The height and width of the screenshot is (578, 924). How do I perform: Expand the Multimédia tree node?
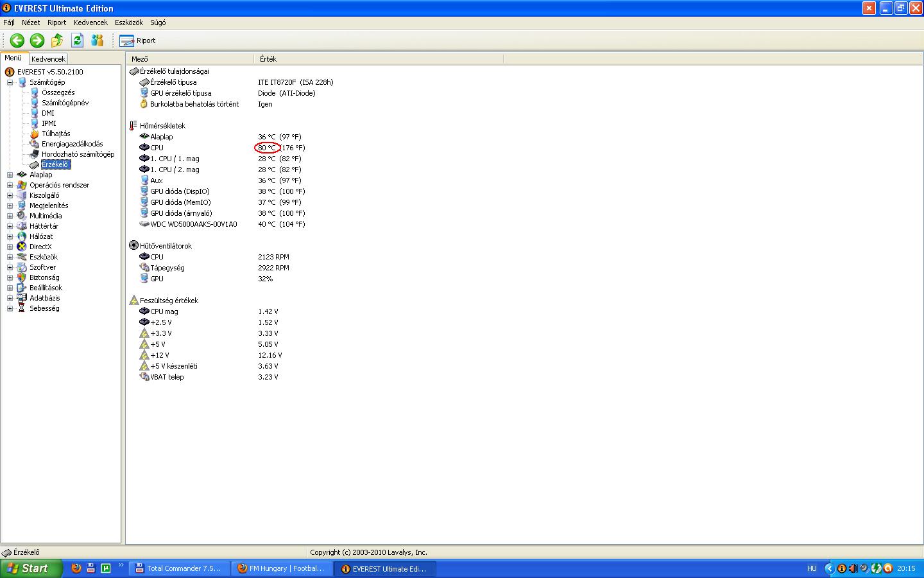coord(10,216)
